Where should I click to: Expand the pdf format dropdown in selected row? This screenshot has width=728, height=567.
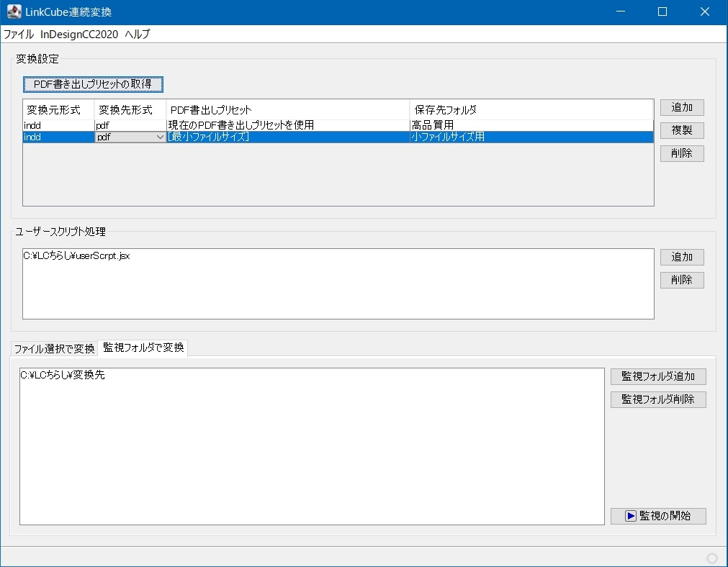[160, 137]
